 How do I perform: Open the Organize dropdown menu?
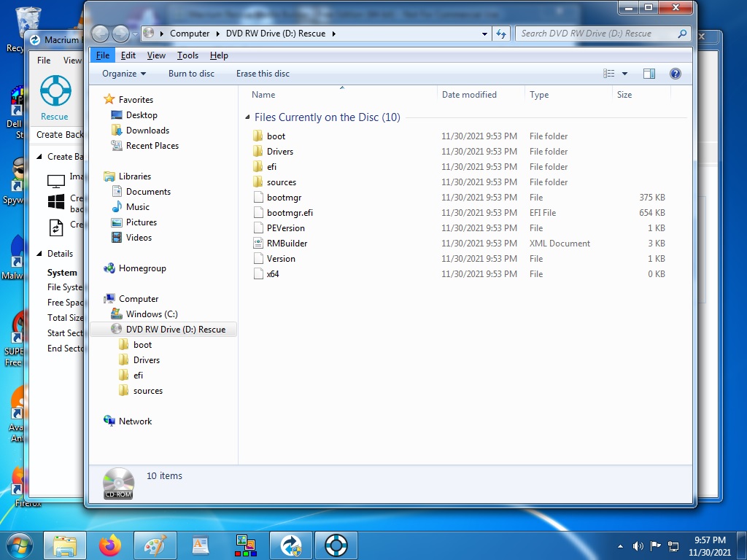124,74
